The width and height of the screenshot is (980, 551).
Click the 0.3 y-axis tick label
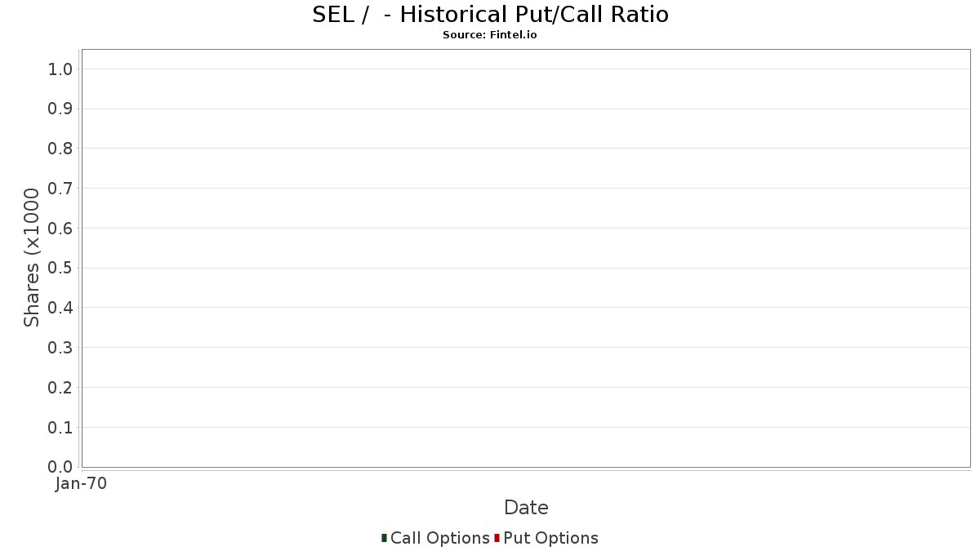[x=60, y=348]
